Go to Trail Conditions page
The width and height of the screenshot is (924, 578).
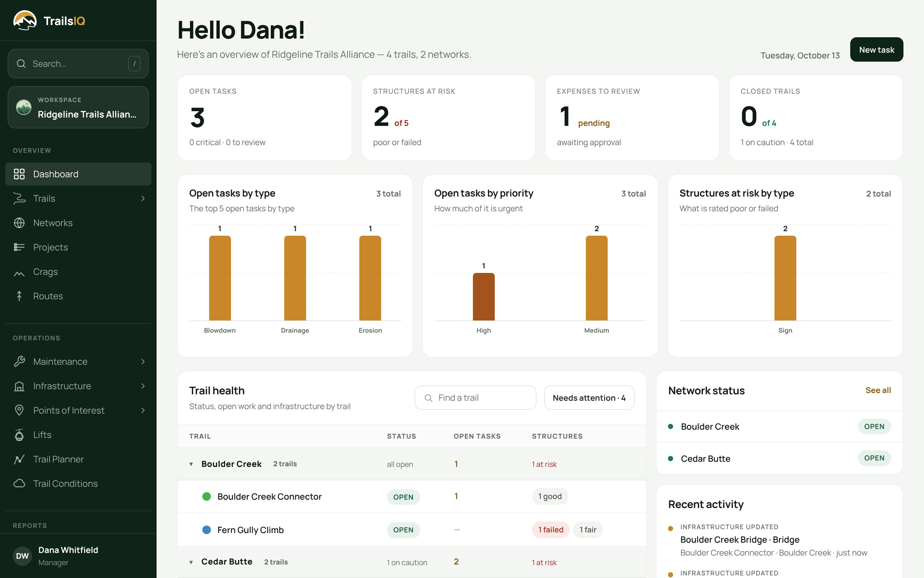coord(78,484)
